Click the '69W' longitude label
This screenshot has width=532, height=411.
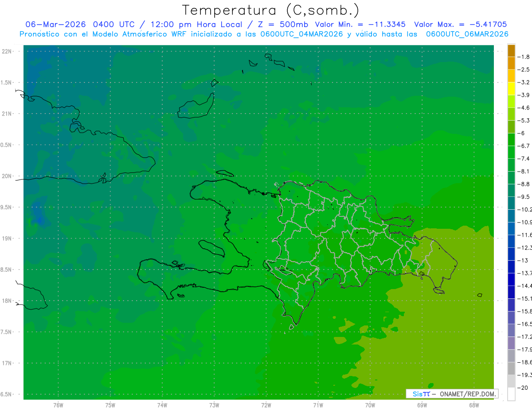tap(422, 405)
